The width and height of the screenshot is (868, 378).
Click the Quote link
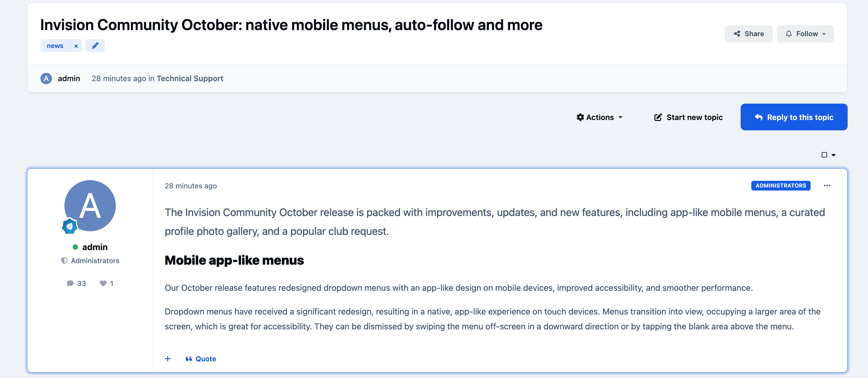[x=201, y=359]
